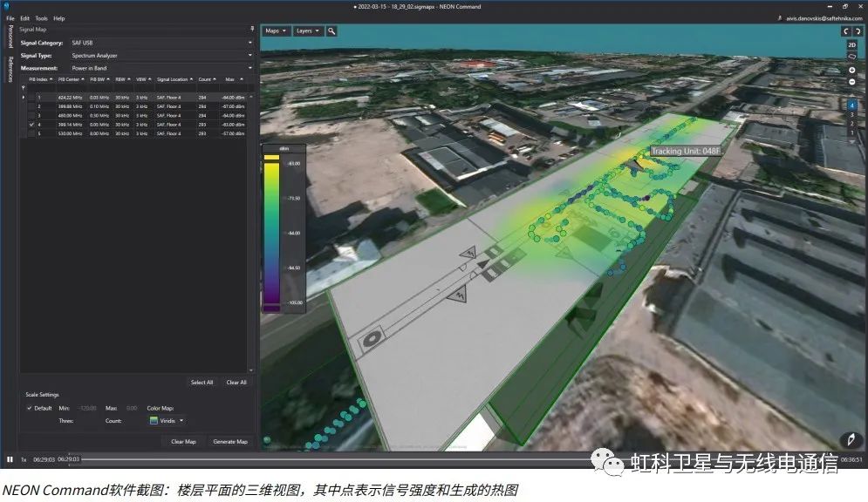868x502 pixels.
Task: Switch to the References side tab
Action: tap(10, 69)
